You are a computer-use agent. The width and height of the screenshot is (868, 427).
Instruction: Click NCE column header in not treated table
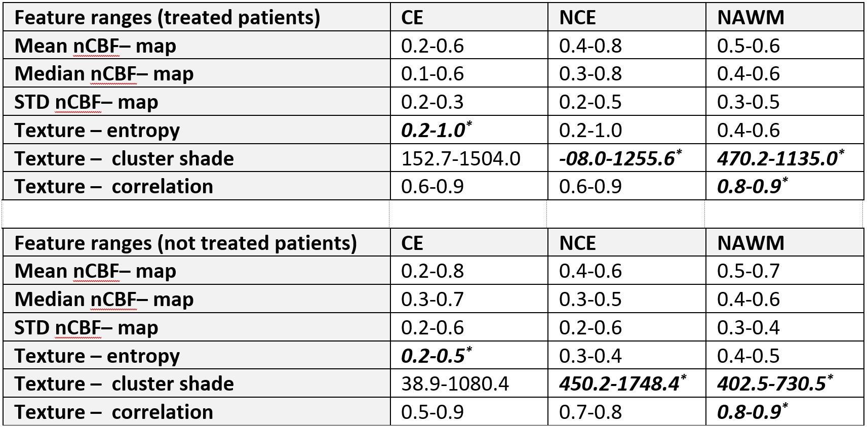coord(577,243)
